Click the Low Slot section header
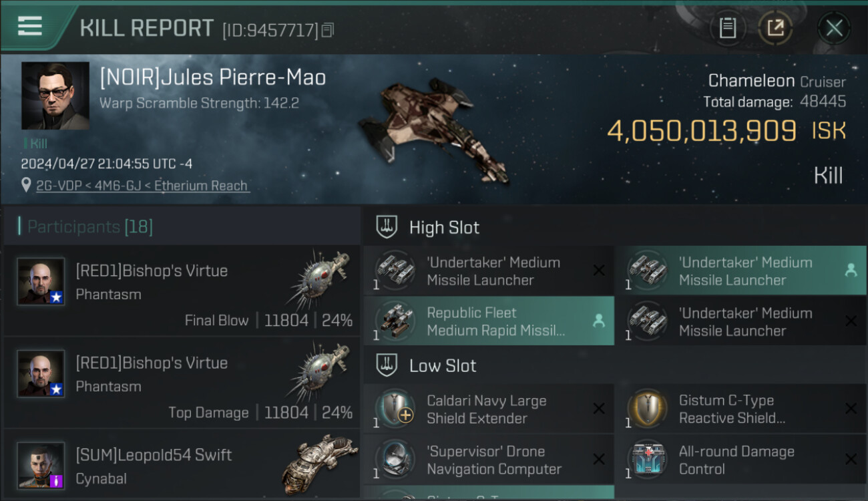 coord(442,365)
